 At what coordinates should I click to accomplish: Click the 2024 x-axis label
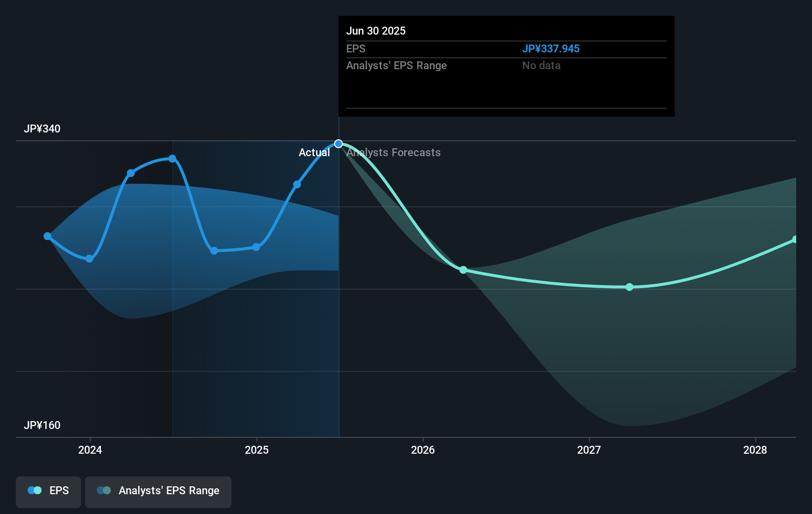tap(90, 450)
